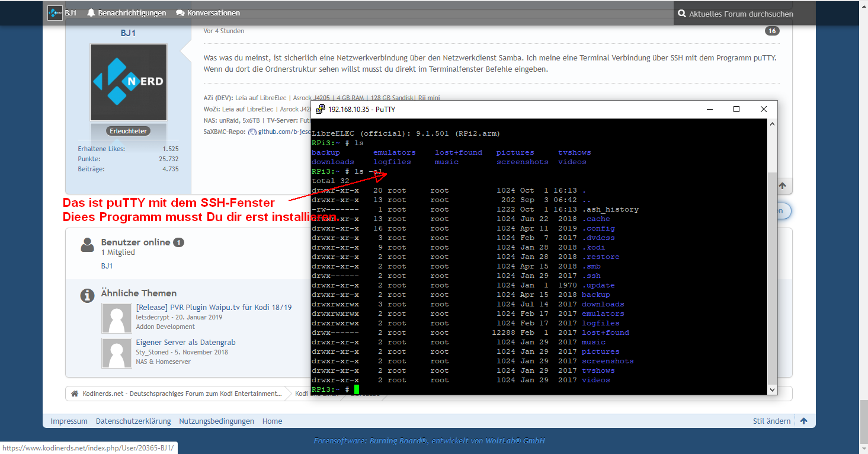Open Benachrichtigungen bell notifications
This screenshot has width=868, height=454.
126,13
